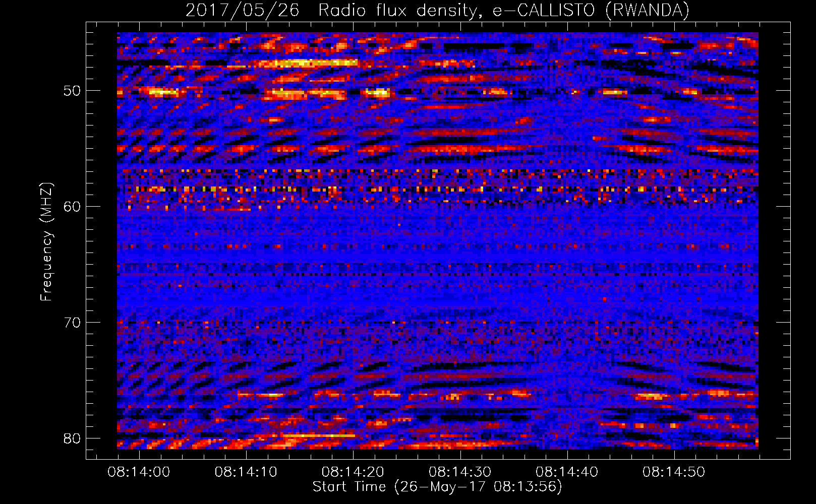
Task: Click the 'Start Time (26-May-17 08:13:56)' label
Action: coord(437,487)
